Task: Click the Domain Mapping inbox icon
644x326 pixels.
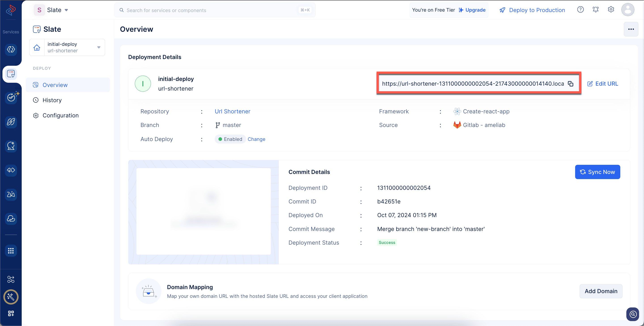Action: point(148,291)
